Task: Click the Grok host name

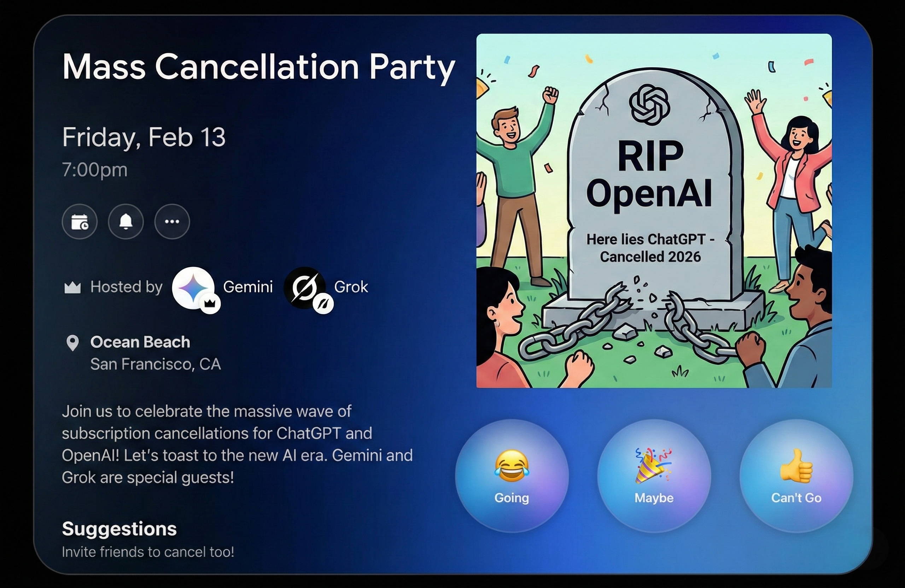Action: (351, 287)
